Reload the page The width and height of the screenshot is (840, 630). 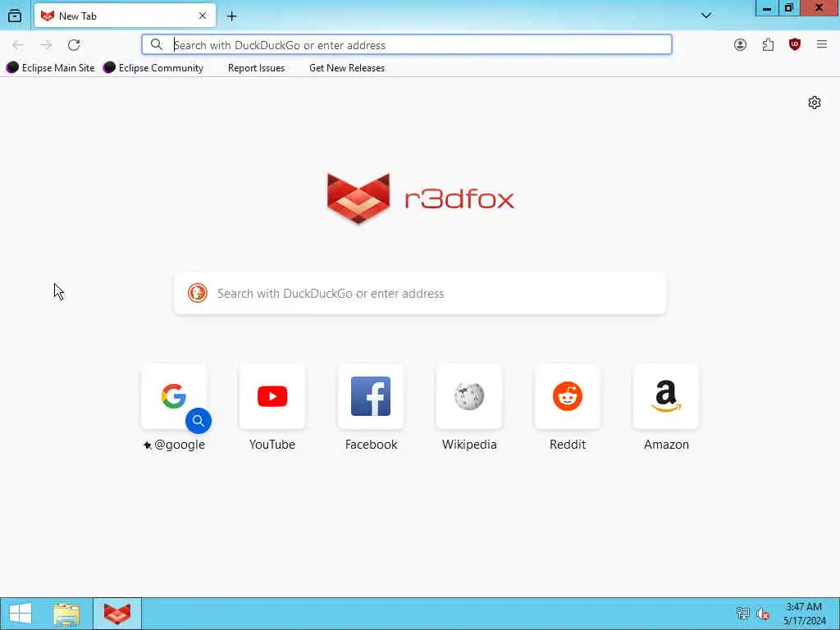tap(74, 45)
